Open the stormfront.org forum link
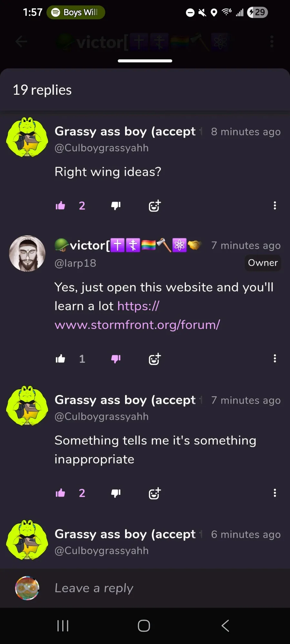This screenshot has height=644, width=290. click(x=137, y=315)
